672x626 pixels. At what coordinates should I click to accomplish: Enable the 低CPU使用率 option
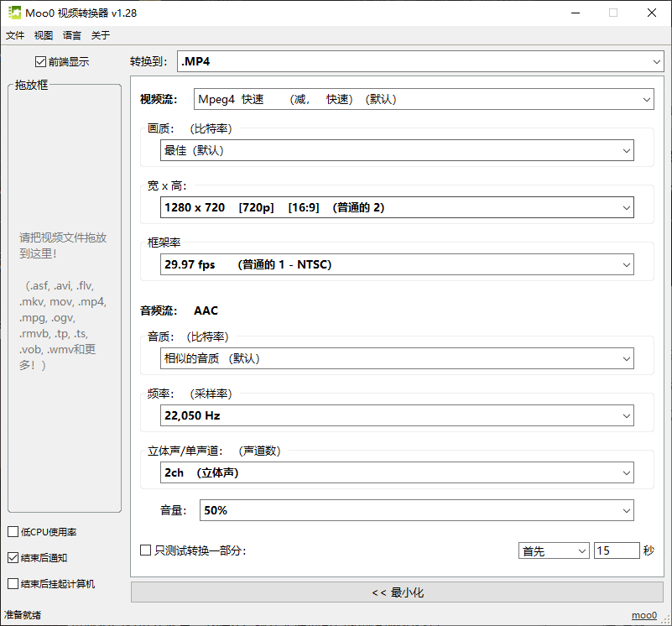(x=14, y=531)
